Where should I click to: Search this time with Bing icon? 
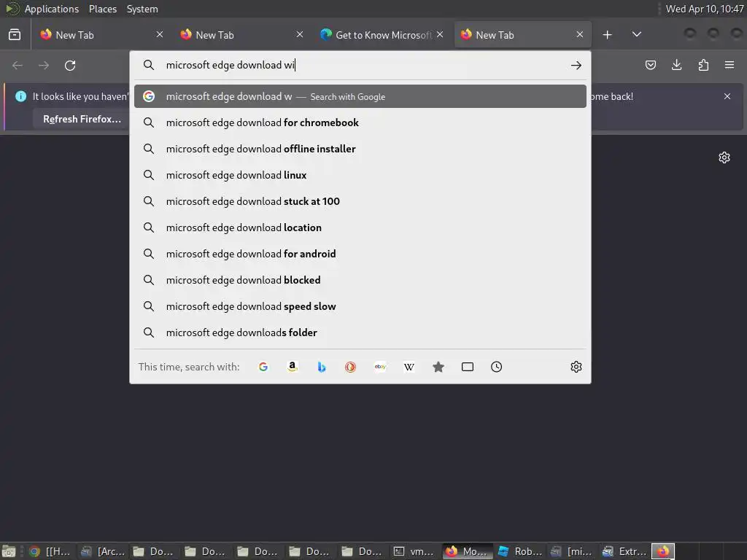point(322,367)
